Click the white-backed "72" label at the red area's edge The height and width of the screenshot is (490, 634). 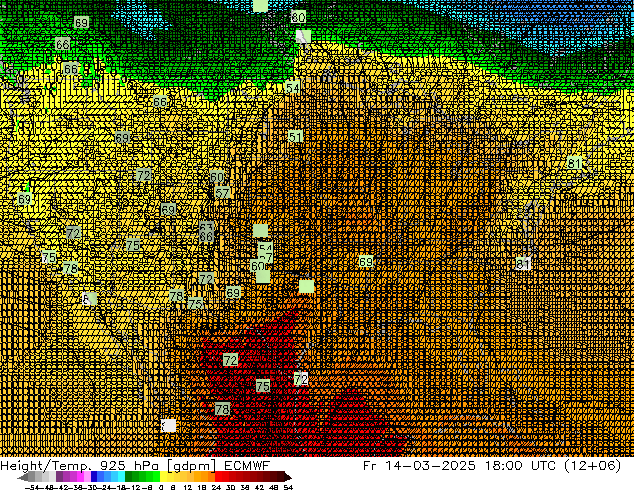pos(301,379)
